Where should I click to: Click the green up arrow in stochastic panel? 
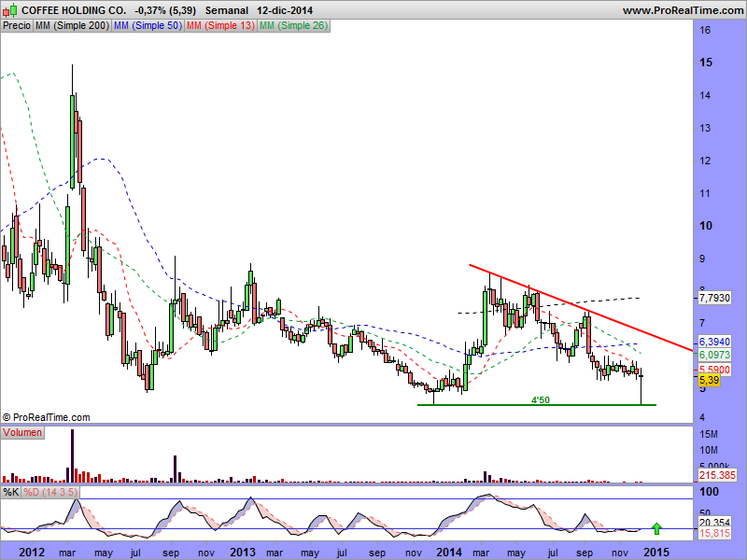pyautogui.click(x=657, y=528)
